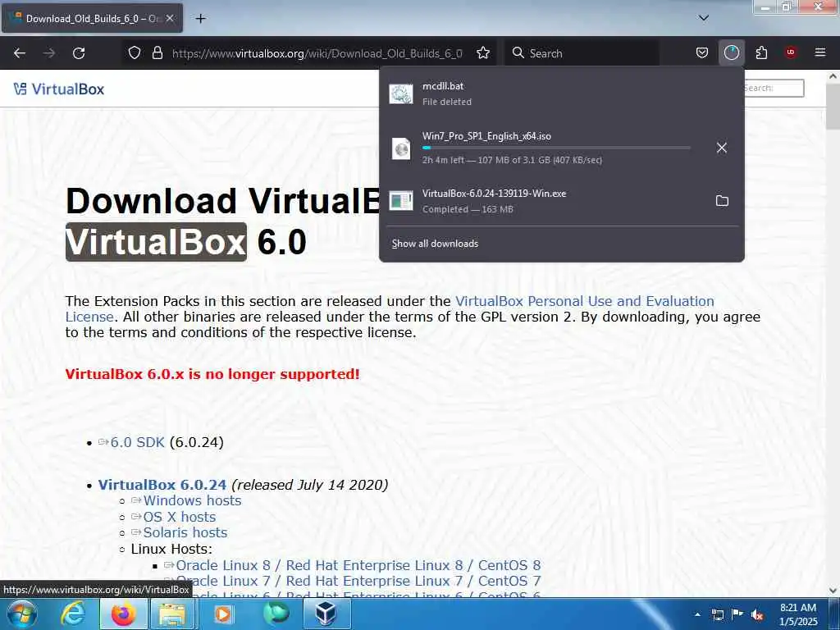Click 'no longer supported' warning text

click(212, 374)
